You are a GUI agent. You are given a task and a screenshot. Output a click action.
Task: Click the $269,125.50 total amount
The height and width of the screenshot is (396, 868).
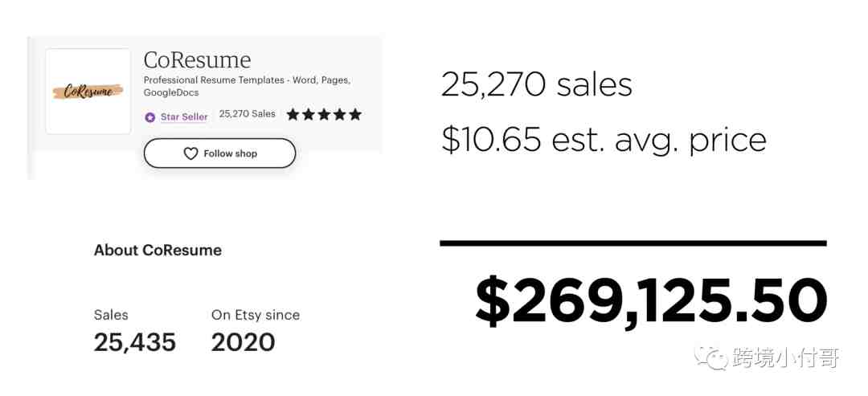(652, 302)
